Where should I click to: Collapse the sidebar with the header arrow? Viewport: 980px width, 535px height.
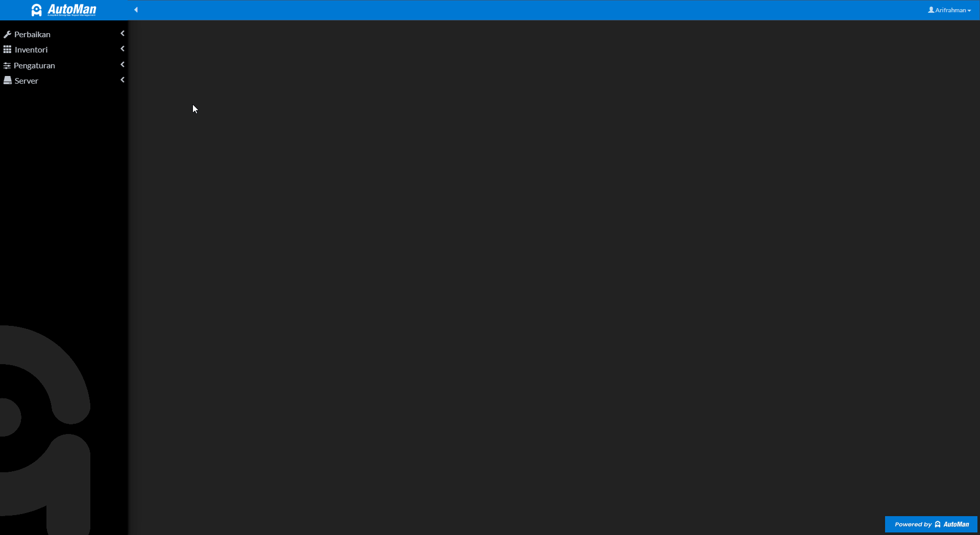(x=136, y=10)
